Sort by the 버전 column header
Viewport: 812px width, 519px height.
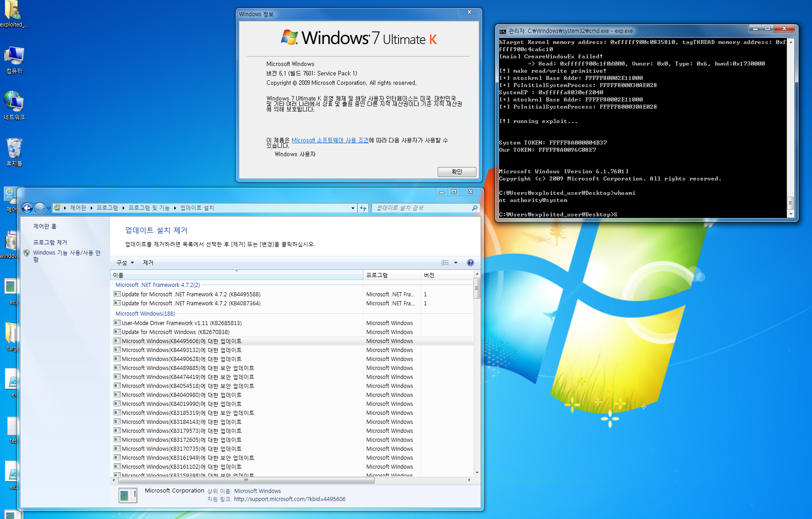[447, 275]
